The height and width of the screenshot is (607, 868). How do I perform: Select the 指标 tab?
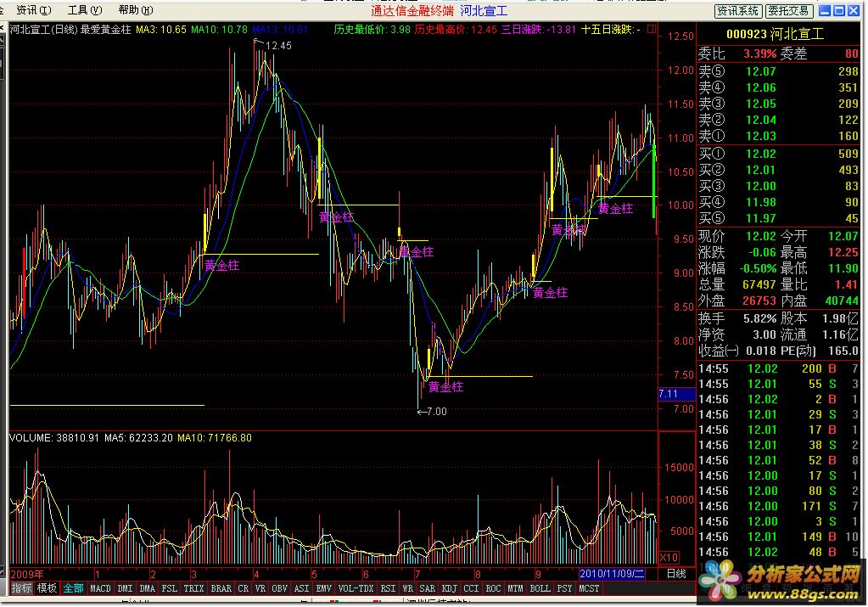coord(21,588)
